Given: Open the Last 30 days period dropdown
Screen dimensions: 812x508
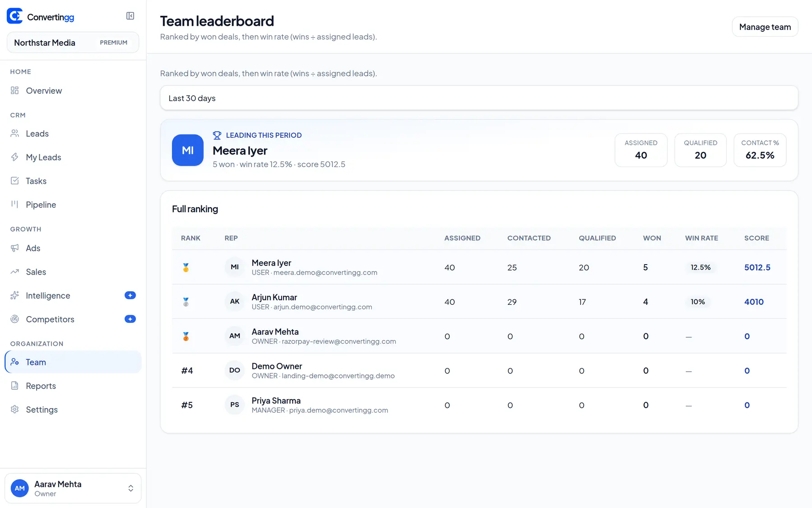Looking at the screenshot, I should tap(479, 98).
